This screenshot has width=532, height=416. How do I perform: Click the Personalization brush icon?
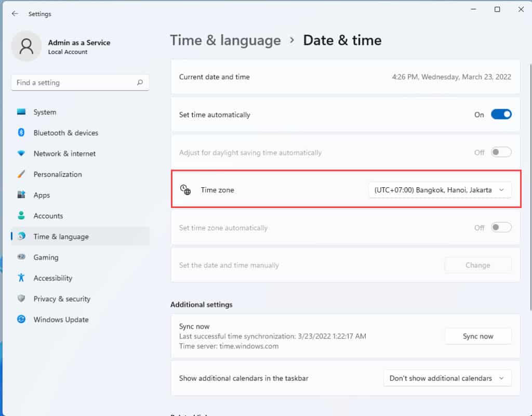[x=21, y=174]
